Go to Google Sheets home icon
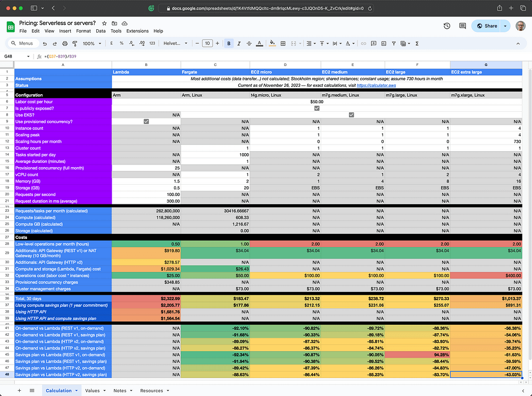 click(11, 27)
